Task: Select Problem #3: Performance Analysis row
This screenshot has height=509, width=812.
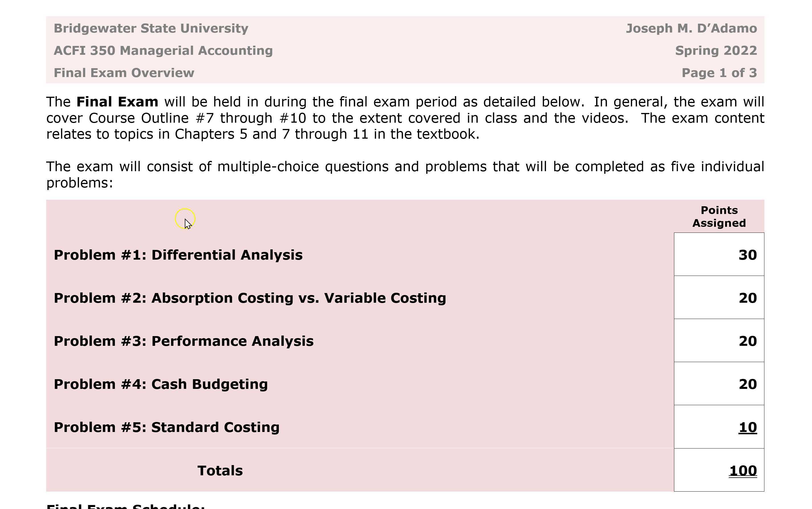Action: pos(184,341)
